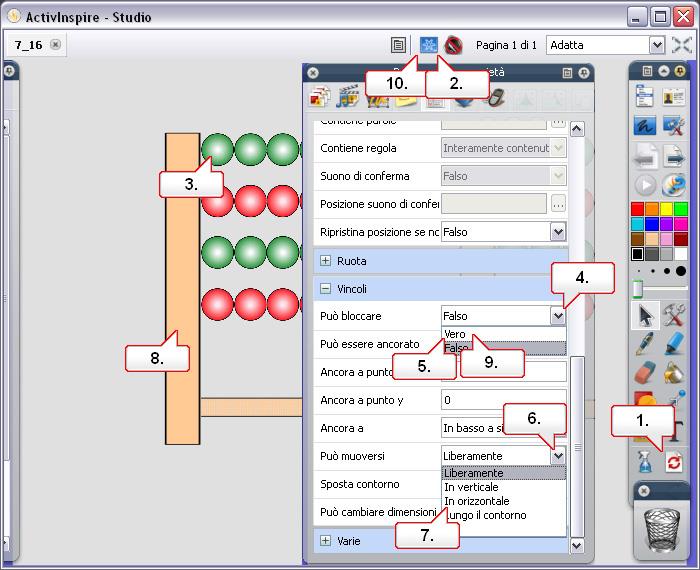
Task: Select the tall orange abacus bar
Action: click(x=182, y=289)
